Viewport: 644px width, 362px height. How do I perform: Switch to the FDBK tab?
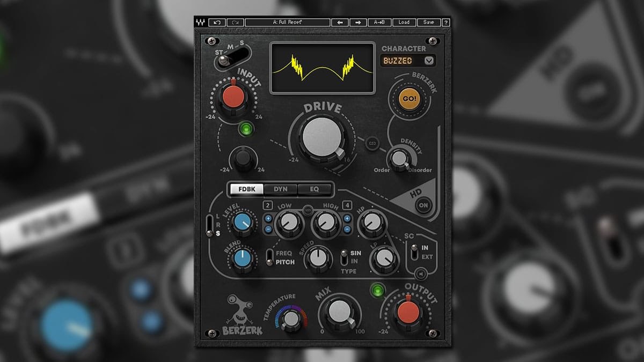(x=247, y=189)
